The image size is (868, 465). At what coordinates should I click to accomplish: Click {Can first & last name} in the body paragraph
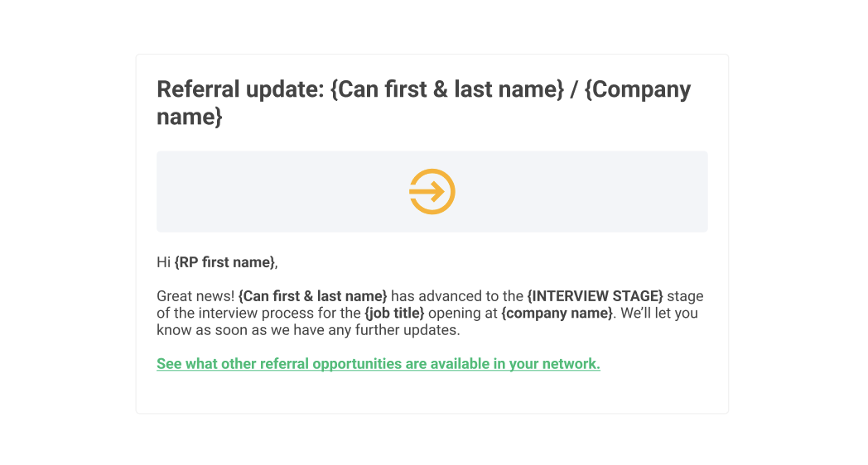[x=313, y=296]
